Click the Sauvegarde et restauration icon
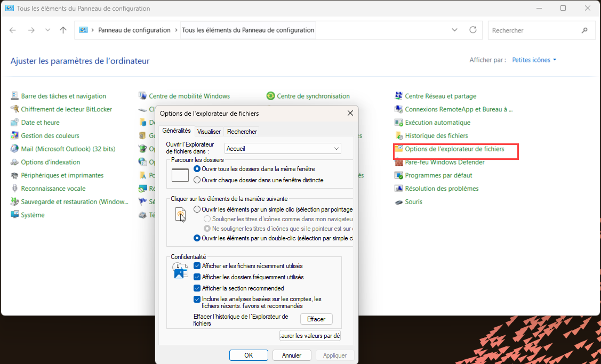Image resolution: width=601 pixels, height=364 pixels. pos(14,201)
